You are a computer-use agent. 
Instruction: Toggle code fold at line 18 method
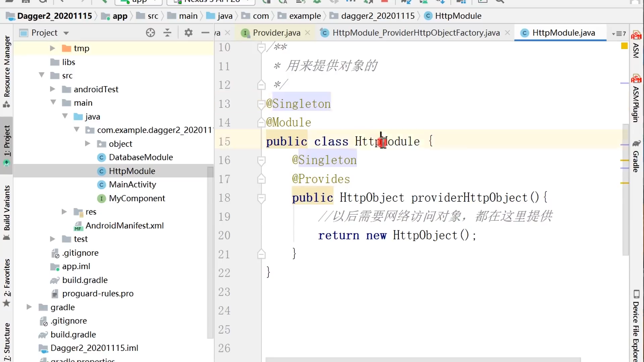coord(261,198)
